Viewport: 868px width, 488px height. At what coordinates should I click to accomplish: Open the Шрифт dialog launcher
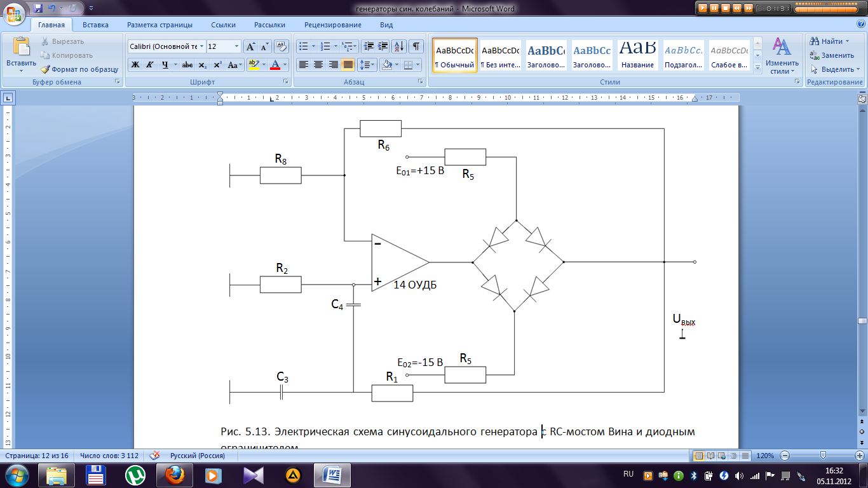pyautogui.click(x=286, y=82)
